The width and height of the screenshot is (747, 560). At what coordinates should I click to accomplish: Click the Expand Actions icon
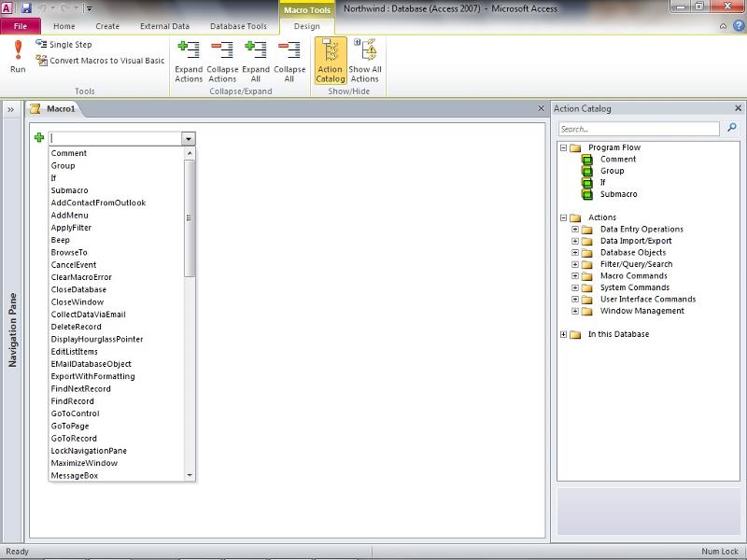pos(189,62)
